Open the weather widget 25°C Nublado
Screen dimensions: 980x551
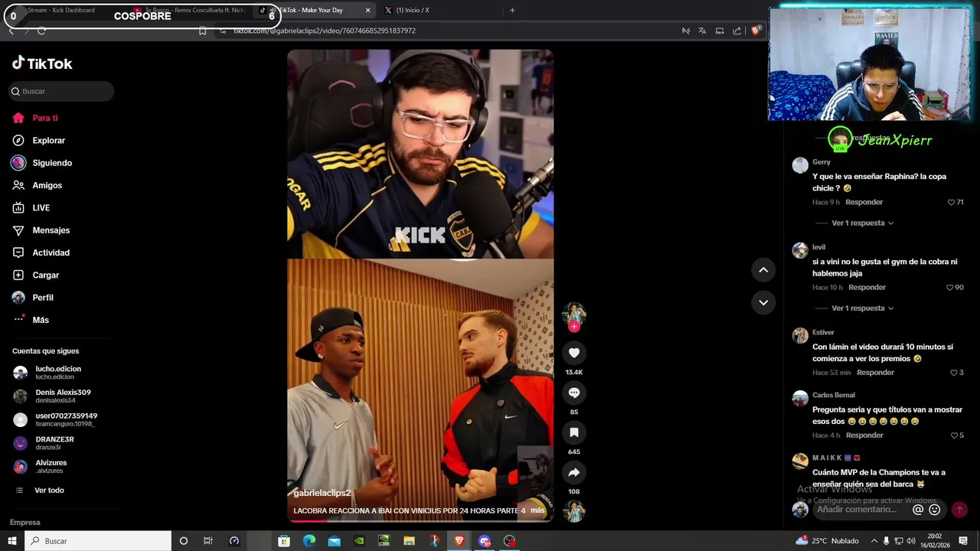tap(827, 541)
